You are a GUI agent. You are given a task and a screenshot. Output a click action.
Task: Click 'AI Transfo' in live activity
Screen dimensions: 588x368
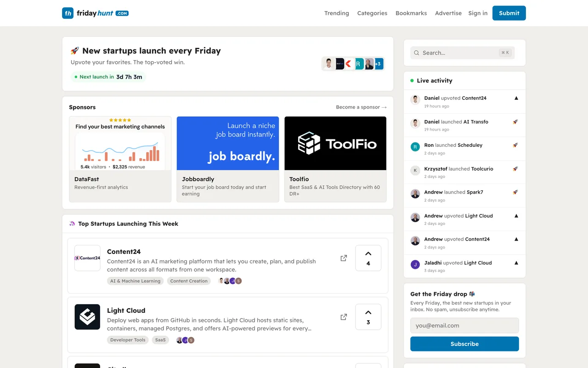(476, 122)
